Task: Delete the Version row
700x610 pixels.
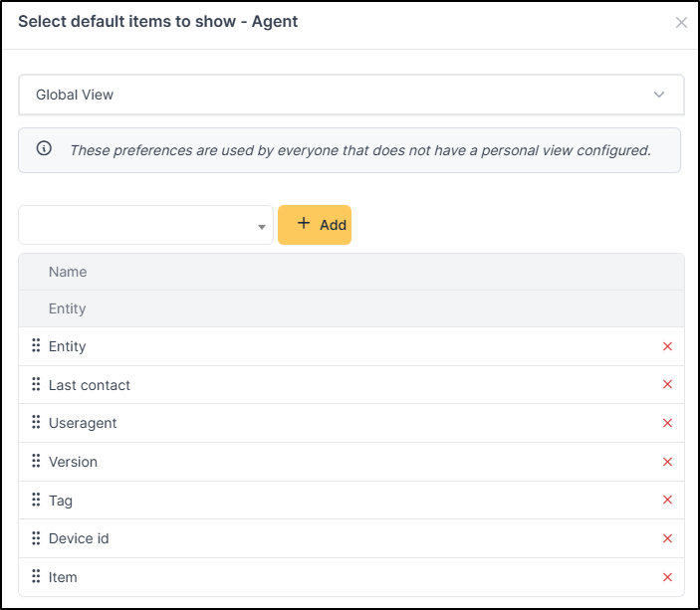Action: point(667,462)
